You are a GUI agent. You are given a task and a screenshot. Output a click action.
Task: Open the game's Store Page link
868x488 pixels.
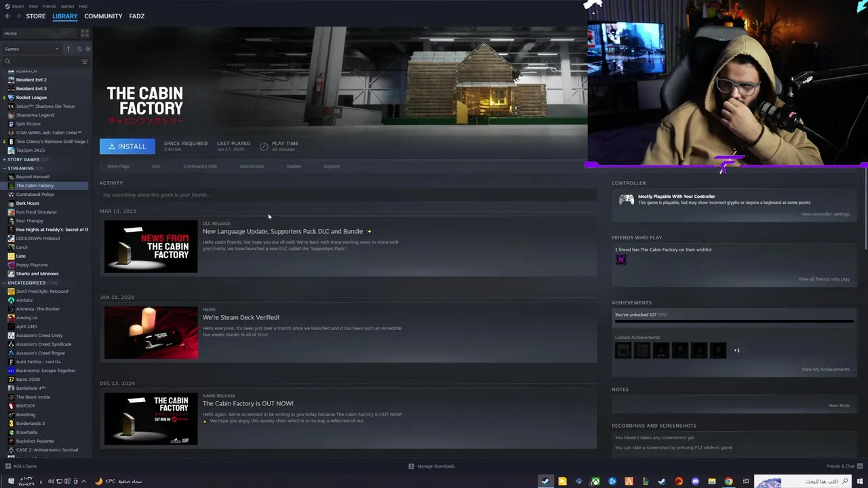point(118,166)
